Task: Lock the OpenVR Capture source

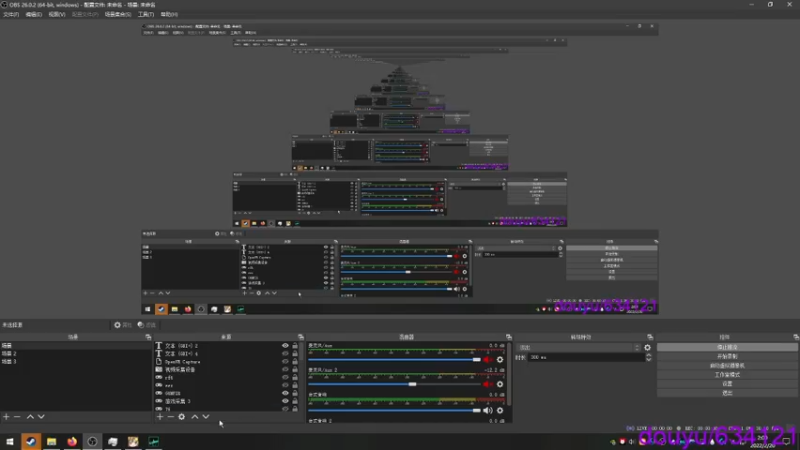Action: pos(295,361)
